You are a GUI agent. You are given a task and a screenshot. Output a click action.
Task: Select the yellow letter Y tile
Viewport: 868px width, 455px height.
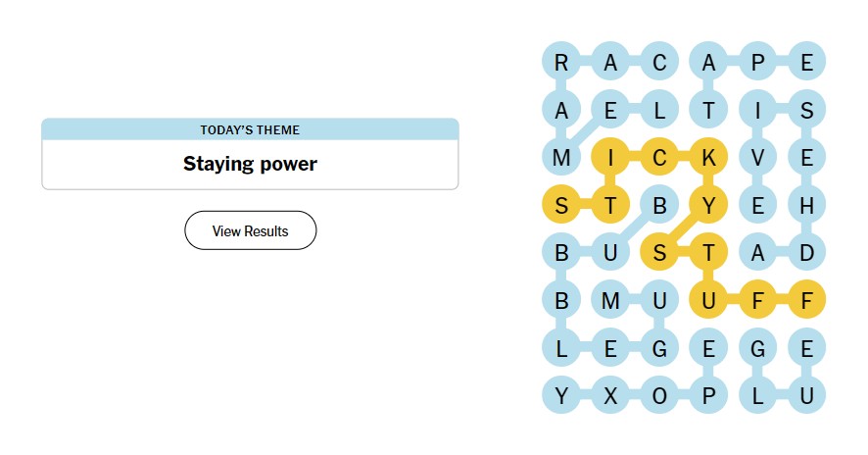[x=708, y=206]
